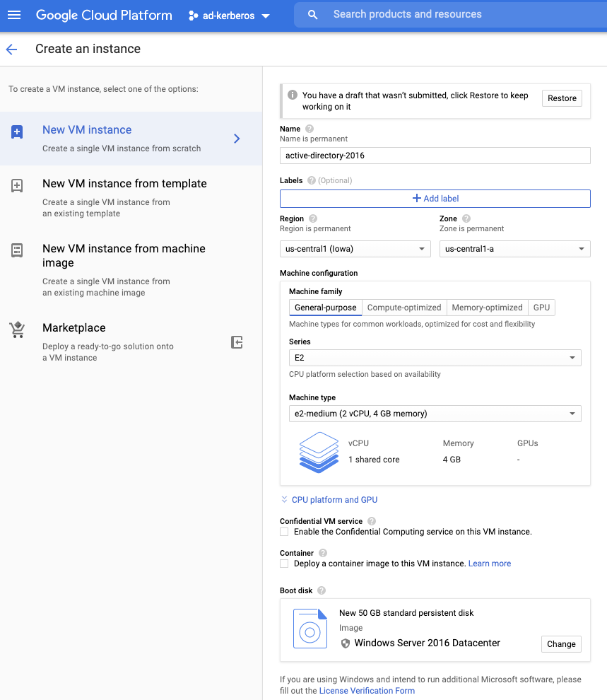
Task: Click the Windows Server 2016 Datacenter text
Action: [427, 643]
